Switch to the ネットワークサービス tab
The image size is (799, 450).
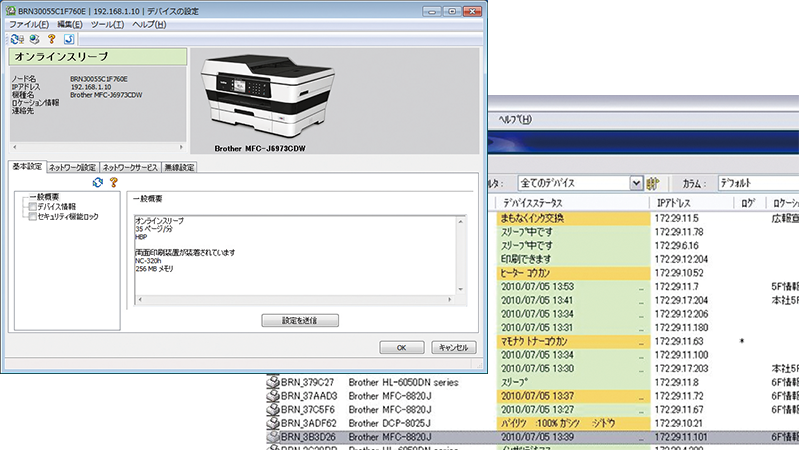point(130,167)
